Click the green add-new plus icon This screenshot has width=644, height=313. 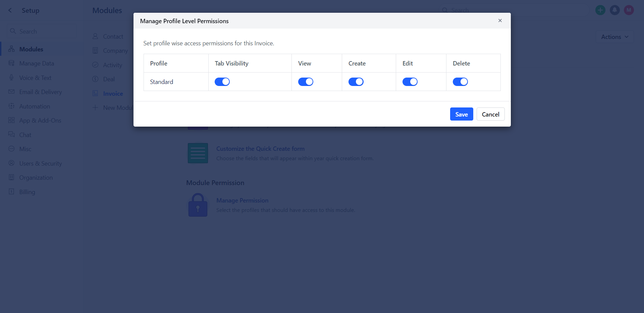600,10
